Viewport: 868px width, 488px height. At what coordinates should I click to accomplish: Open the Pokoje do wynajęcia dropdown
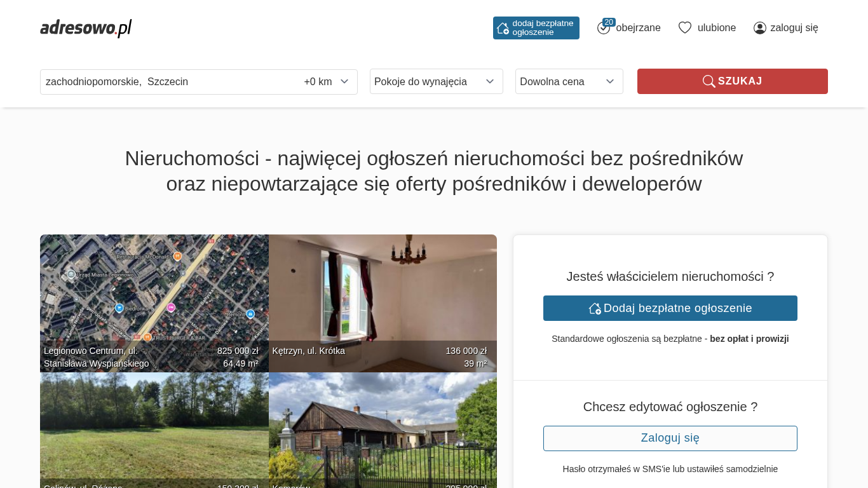point(437,81)
